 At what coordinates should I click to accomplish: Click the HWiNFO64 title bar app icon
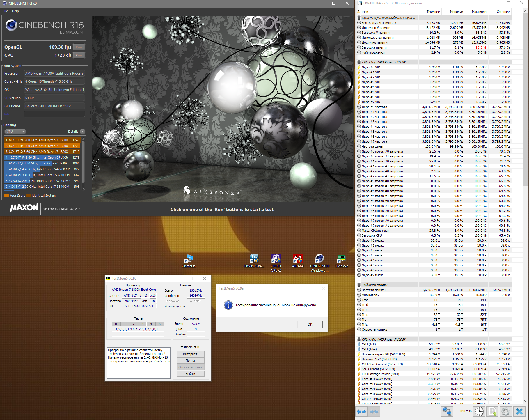[x=360, y=3]
